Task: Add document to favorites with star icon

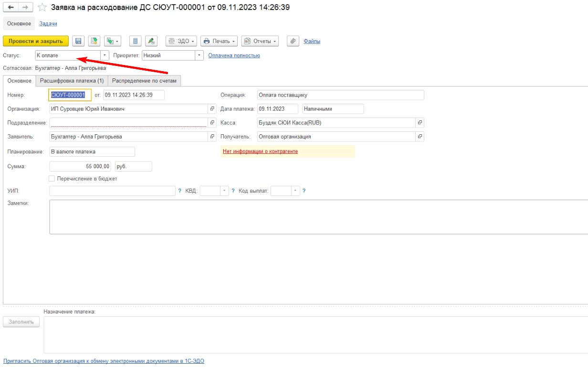Action: pyautogui.click(x=42, y=7)
